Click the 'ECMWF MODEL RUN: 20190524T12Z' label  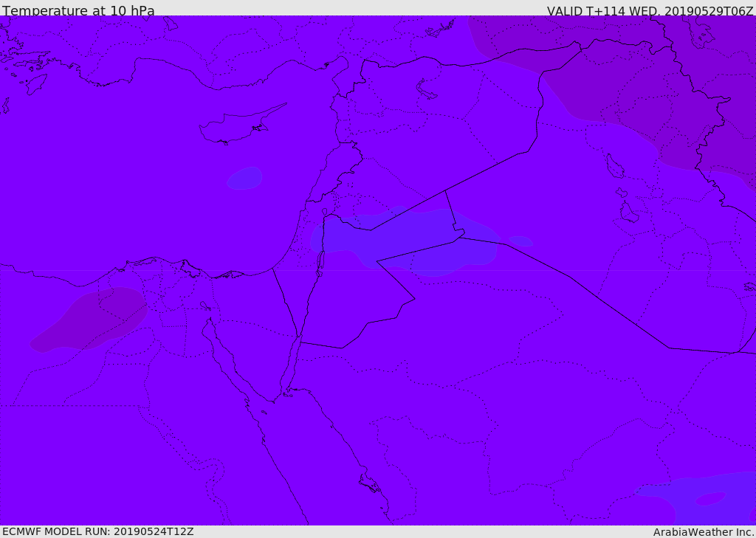pyautogui.click(x=98, y=531)
